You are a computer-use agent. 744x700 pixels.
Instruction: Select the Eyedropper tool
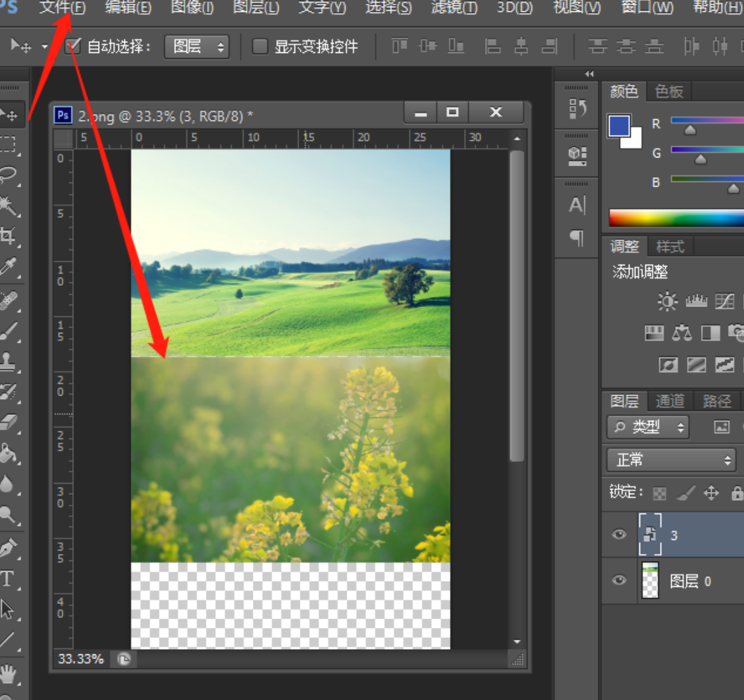(8, 267)
